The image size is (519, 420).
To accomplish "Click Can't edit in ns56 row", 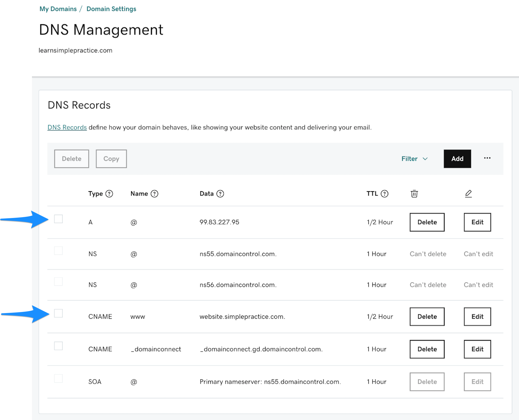I will [478, 285].
